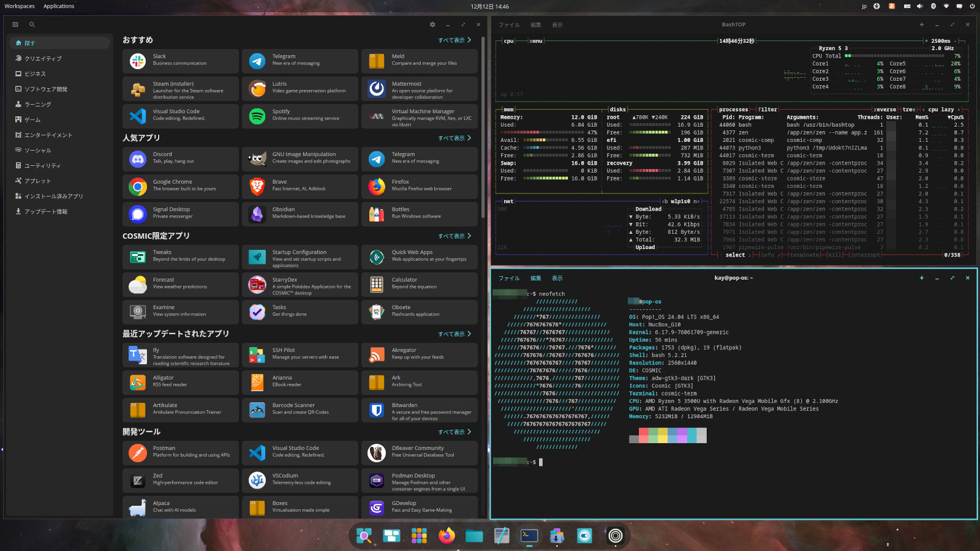980x551 pixels.
Task: Click the settings gear in COSMIC Store header
Action: click(432, 24)
